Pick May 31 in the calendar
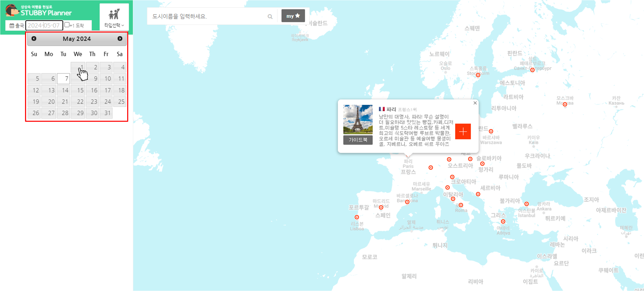This screenshot has height=291, width=644. (x=106, y=113)
